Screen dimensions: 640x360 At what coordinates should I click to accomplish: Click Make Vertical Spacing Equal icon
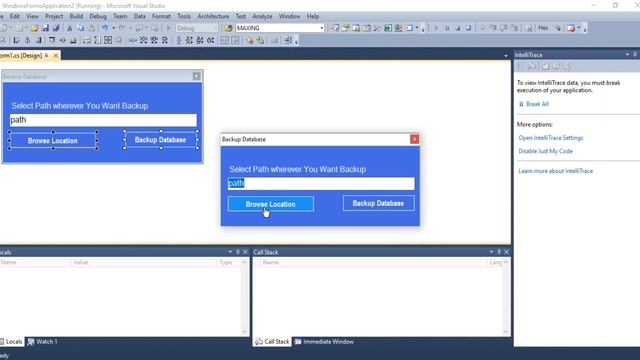point(178,40)
